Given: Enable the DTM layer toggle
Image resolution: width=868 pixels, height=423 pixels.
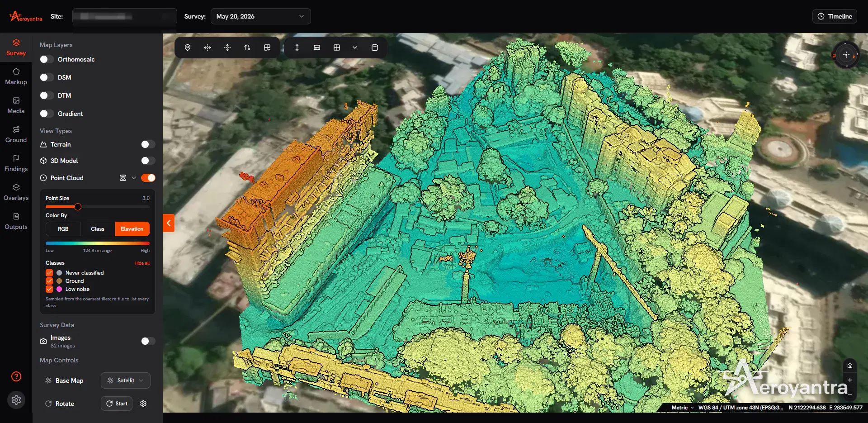Looking at the screenshot, I should click(47, 95).
